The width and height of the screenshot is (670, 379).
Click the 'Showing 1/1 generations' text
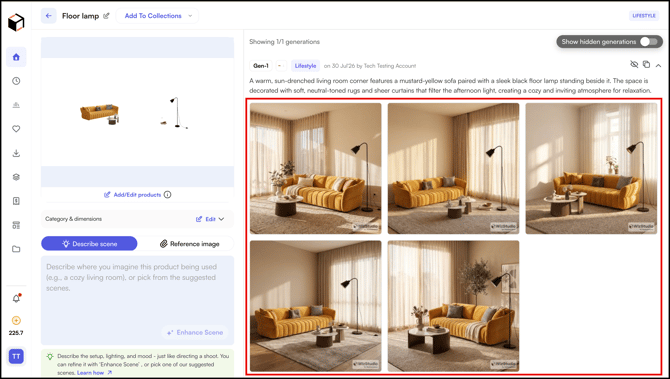(x=285, y=41)
